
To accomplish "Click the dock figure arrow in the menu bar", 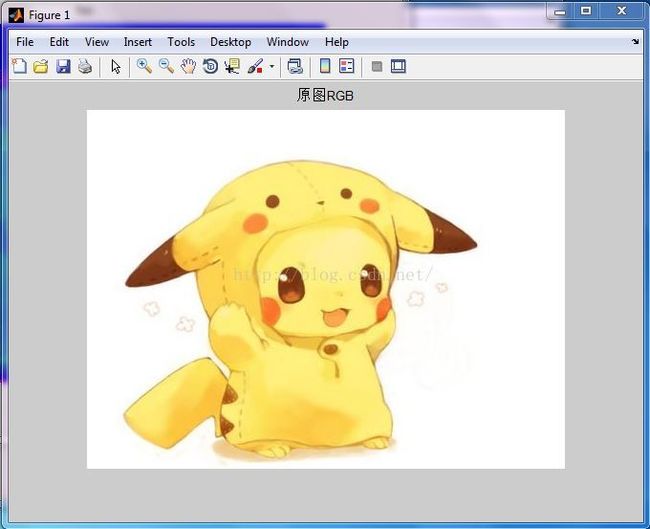I will pos(635,41).
